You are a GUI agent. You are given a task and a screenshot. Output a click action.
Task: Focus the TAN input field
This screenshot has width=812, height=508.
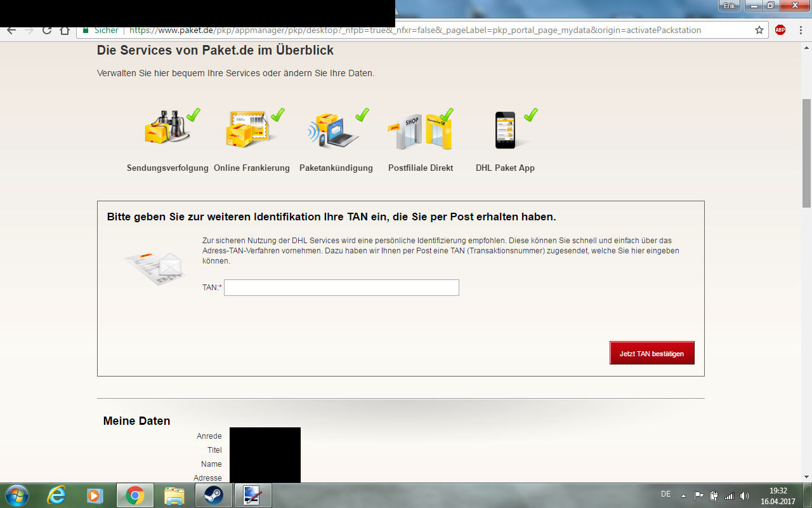pyautogui.click(x=341, y=288)
